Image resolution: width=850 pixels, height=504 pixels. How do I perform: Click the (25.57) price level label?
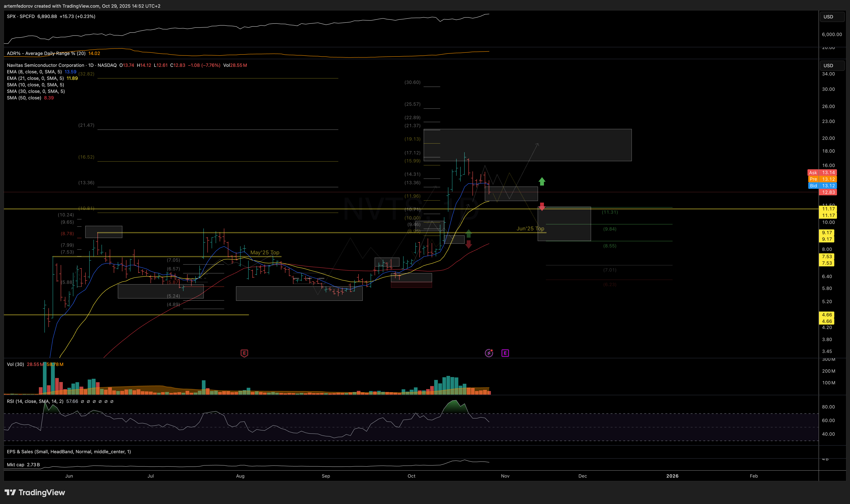[x=412, y=104]
